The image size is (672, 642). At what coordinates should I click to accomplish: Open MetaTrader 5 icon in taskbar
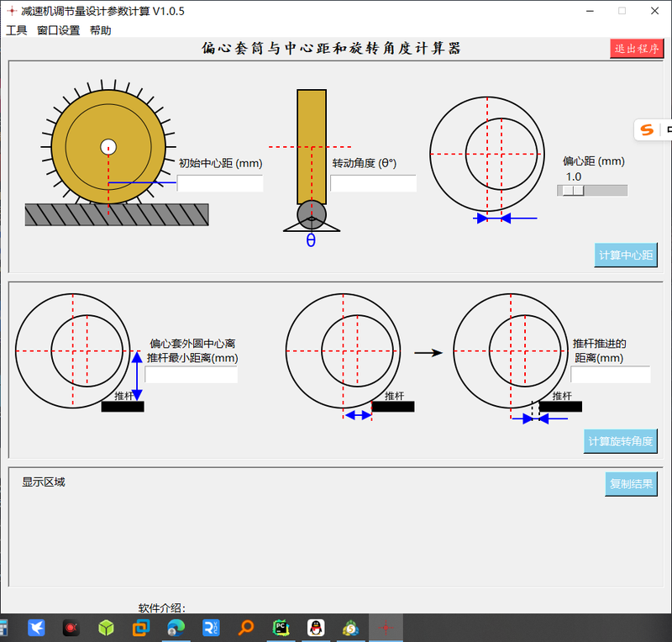pyautogui.click(x=350, y=628)
